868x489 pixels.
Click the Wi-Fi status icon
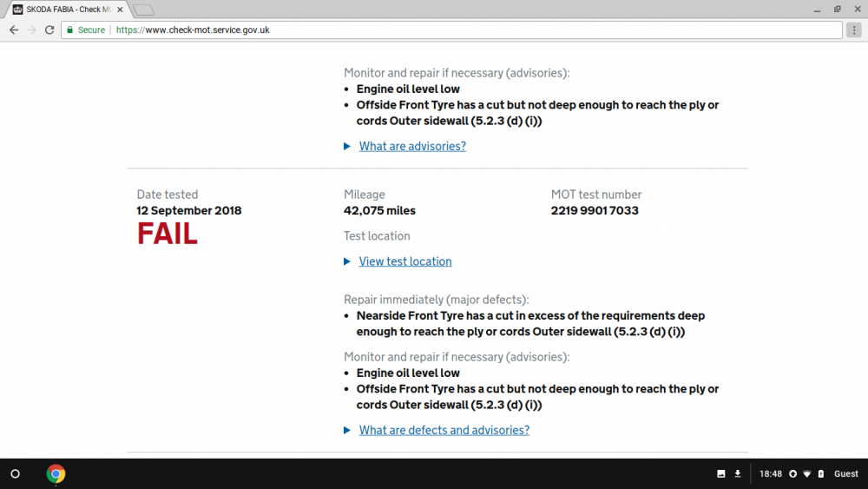click(807, 474)
